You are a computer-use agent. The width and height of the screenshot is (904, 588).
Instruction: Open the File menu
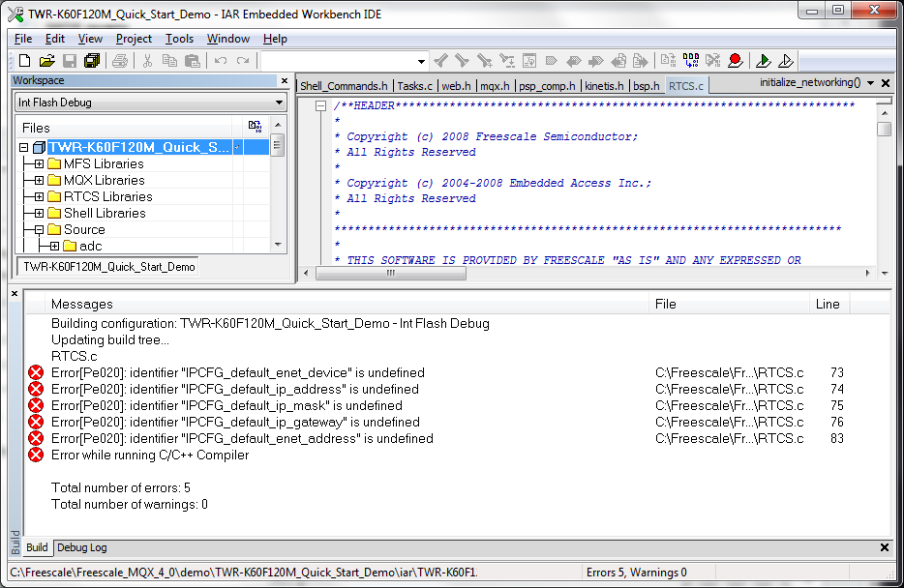[23, 39]
